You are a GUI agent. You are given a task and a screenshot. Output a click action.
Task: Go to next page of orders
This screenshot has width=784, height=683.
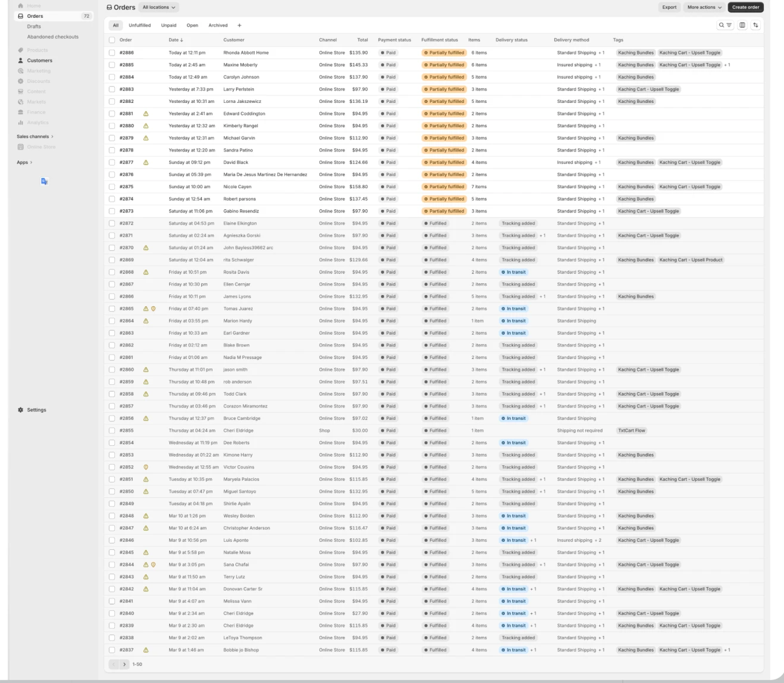124,665
